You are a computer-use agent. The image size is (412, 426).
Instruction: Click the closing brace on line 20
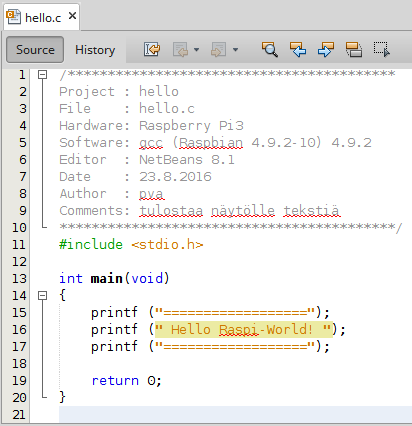click(x=62, y=397)
